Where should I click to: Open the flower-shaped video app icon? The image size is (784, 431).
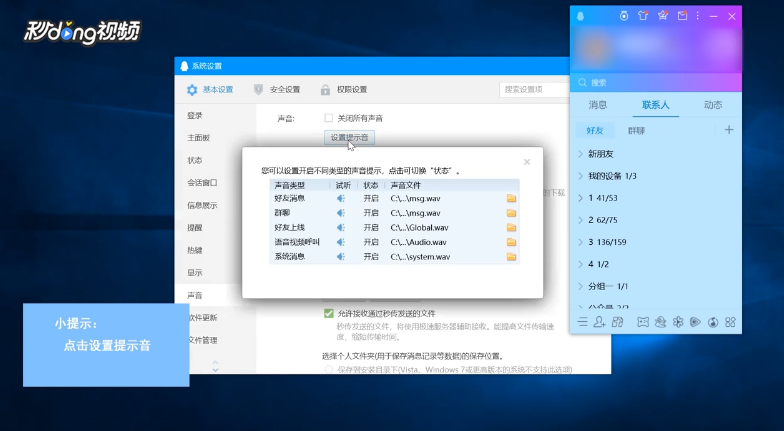pyautogui.click(x=678, y=322)
